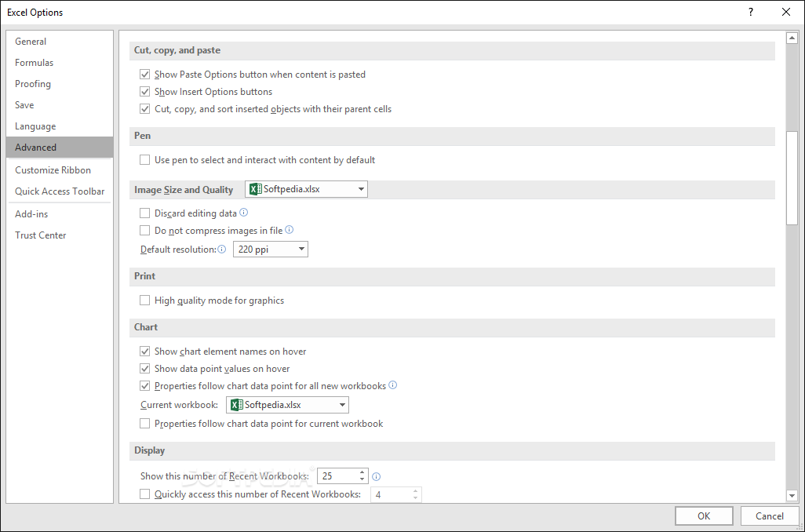Open the Save options category
Viewport: 805px width, 532px height.
pyautogui.click(x=60, y=105)
